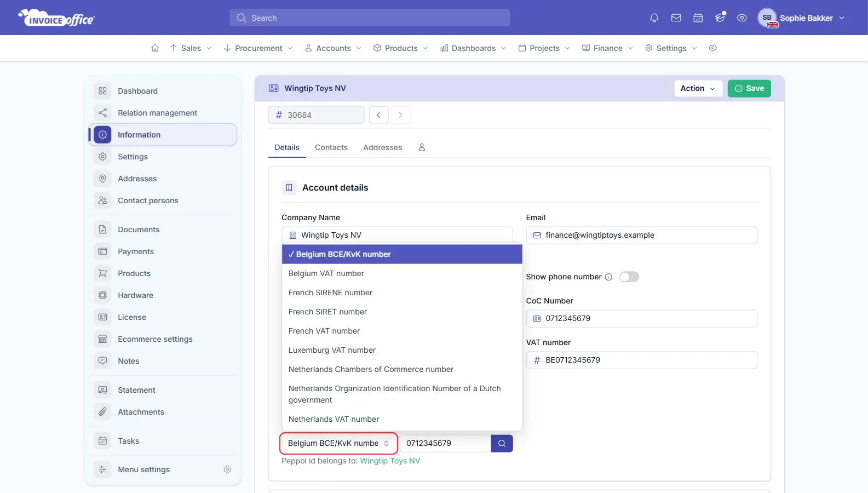The width and height of the screenshot is (868, 493).
Task: Switch to the Contacts tab
Action: tap(331, 147)
